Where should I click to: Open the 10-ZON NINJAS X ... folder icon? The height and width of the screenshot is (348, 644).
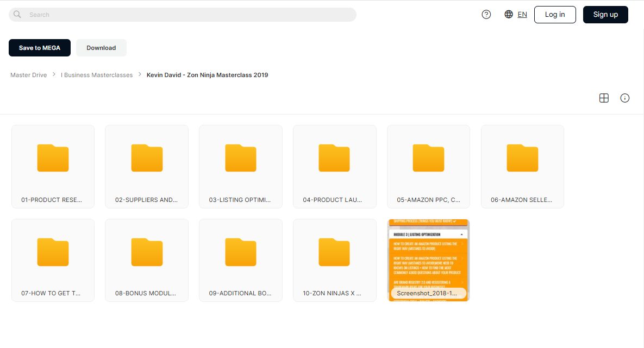click(x=334, y=252)
